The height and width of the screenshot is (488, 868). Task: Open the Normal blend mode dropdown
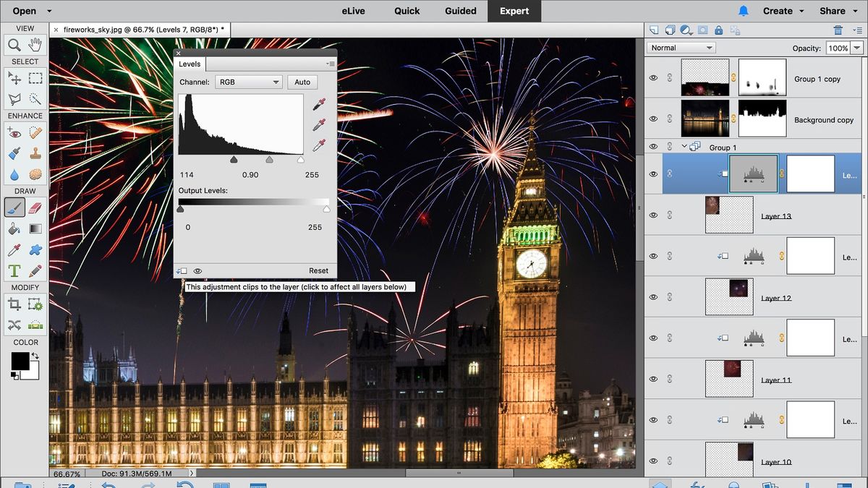(x=680, y=47)
